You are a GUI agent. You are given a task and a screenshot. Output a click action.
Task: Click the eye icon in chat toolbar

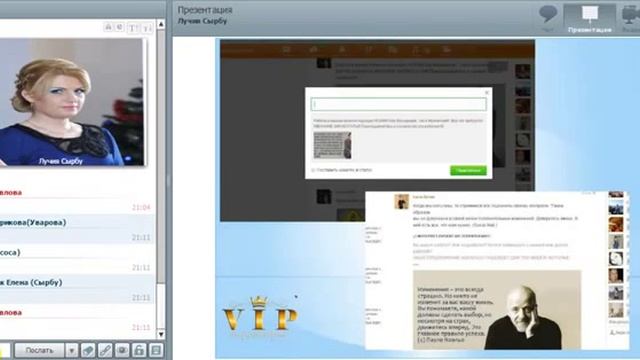tap(122, 350)
